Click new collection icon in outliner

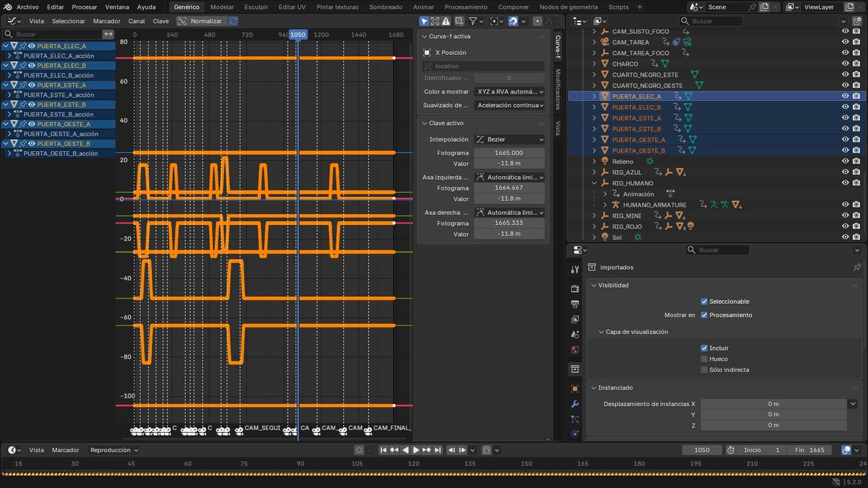point(856,21)
